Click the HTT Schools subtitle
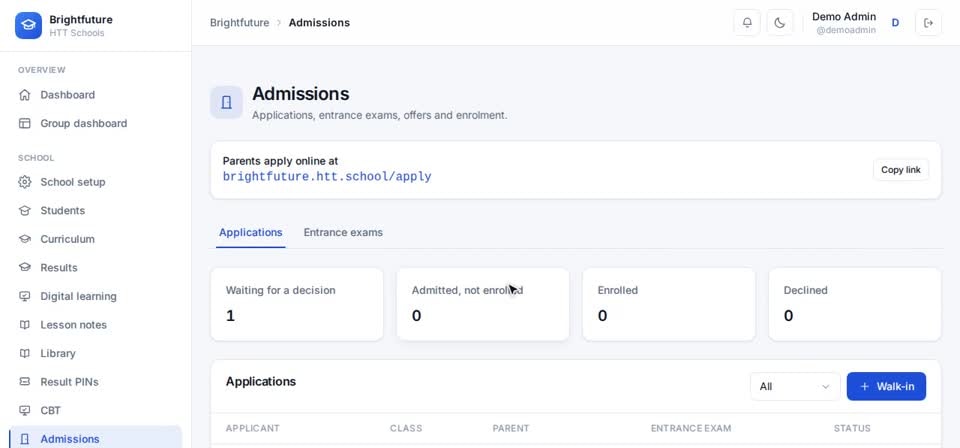Viewport: 960px width, 448px height. click(77, 33)
